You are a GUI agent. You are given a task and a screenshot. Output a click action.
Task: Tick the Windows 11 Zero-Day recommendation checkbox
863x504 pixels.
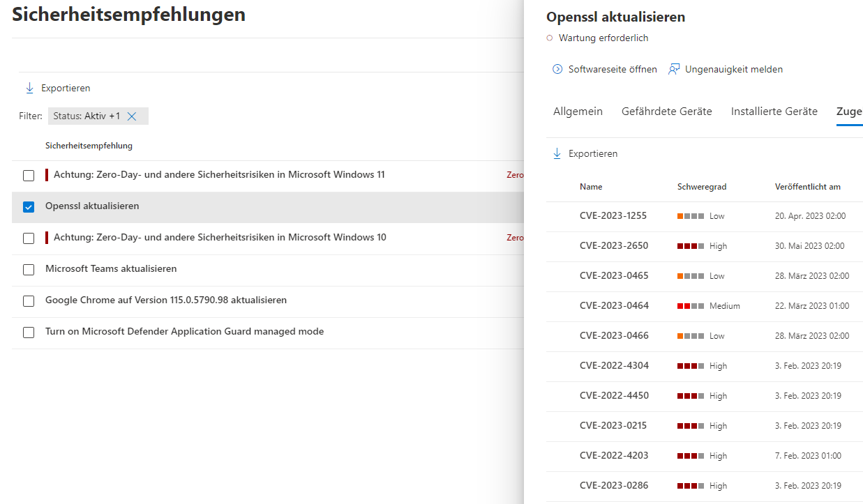pos(29,175)
